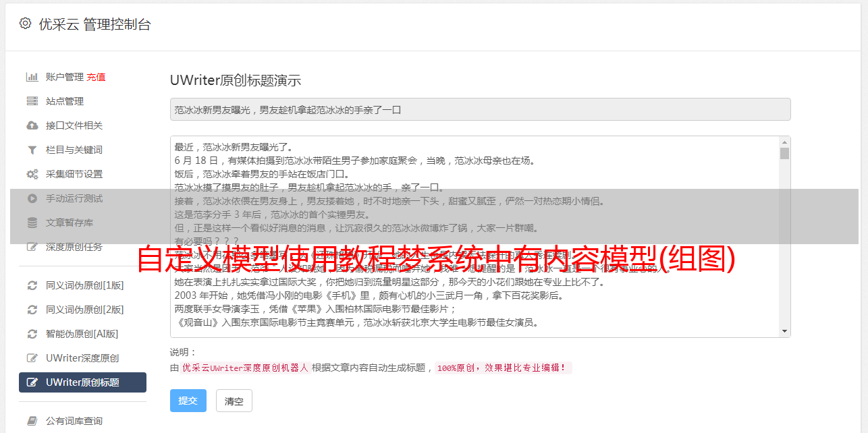
Task: Click the 说明： label
Action: coord(184,352)
